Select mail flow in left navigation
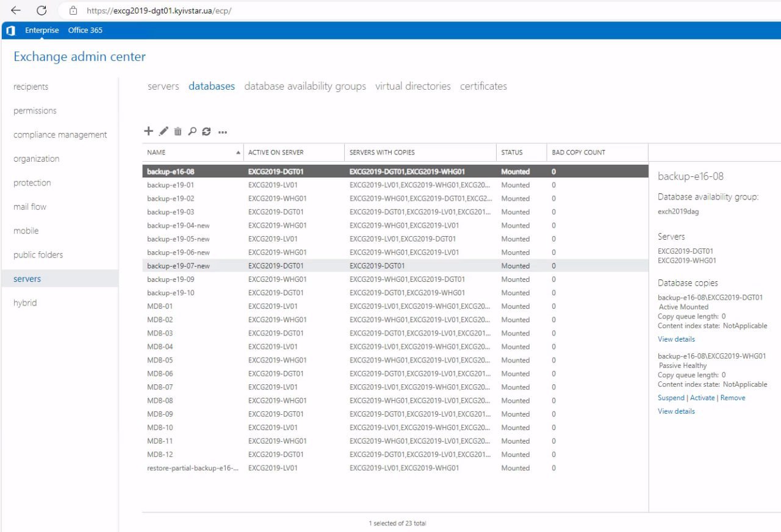Image resolution: width=781 pixels, height=532 pixels. [x=30, y=207]
